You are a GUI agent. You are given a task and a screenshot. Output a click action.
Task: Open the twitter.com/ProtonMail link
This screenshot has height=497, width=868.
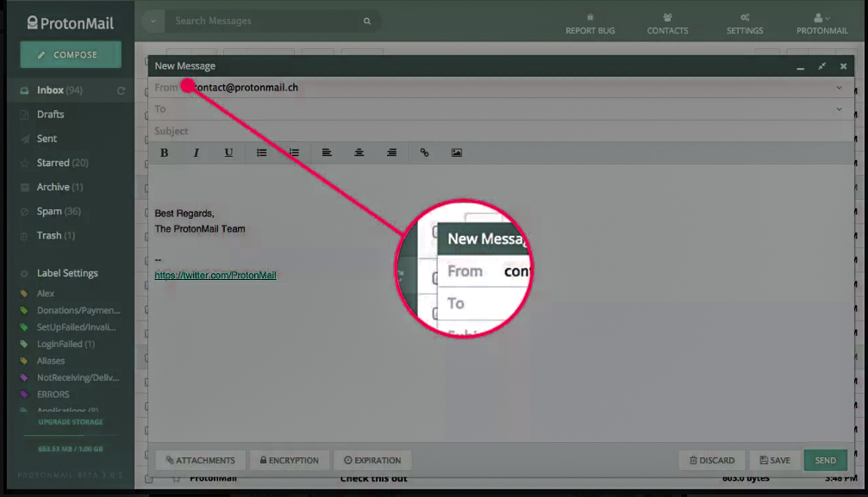click(x=215, y=275)
